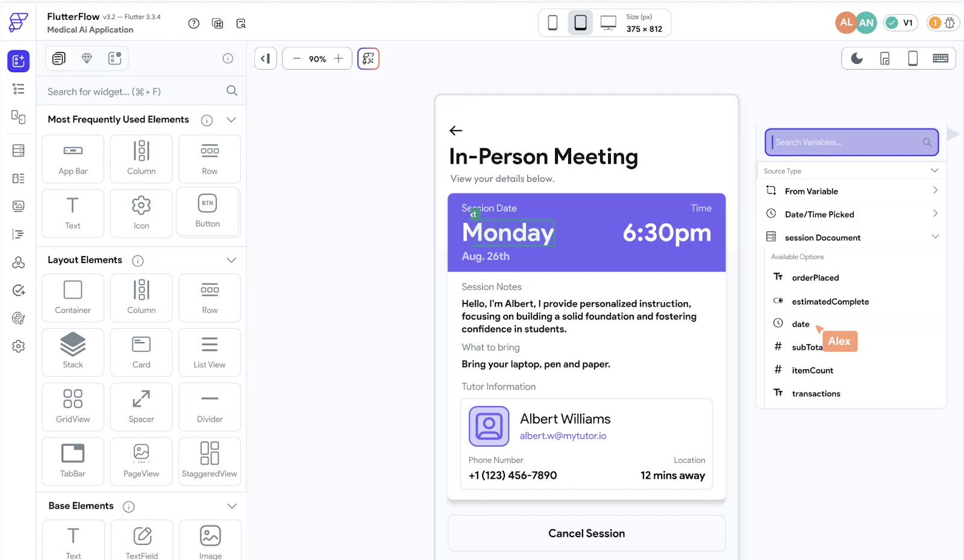Screen dimensions: 964x560
Task: Open the bug debug icon
Action: click(x=950, y=23)
